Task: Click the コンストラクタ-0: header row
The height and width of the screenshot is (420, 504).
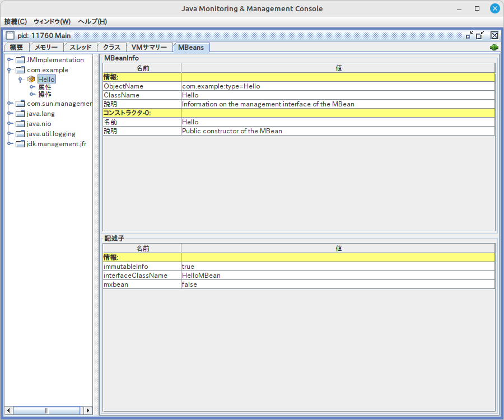Action: tap(298, 113)
